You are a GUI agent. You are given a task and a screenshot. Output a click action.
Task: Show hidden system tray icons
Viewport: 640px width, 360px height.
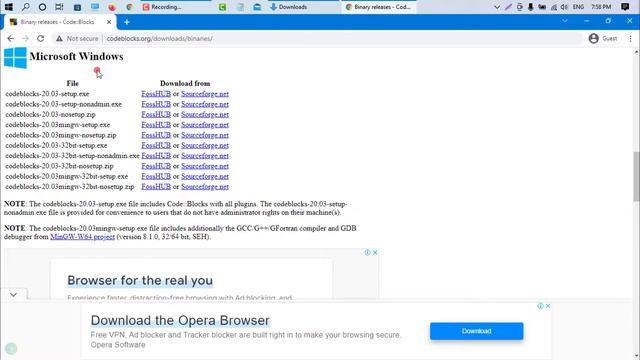click(497, 7)
